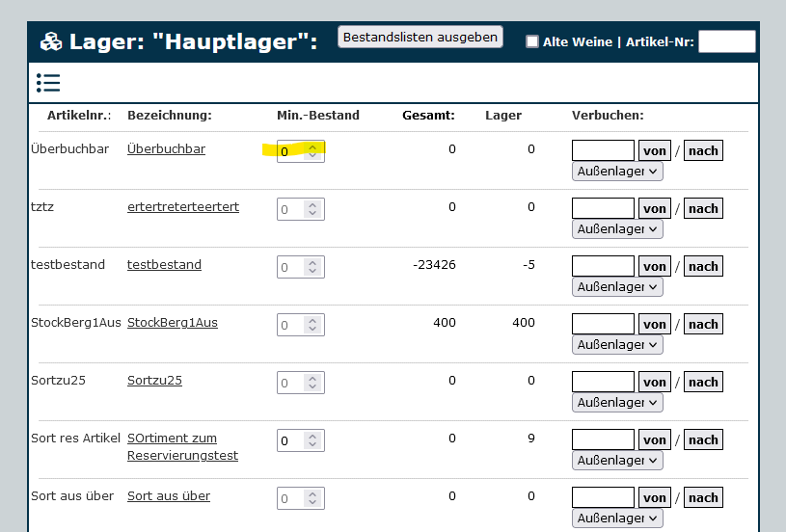Open the list menu icon
Screen dimensions: 786x532
tap(48, 83)
